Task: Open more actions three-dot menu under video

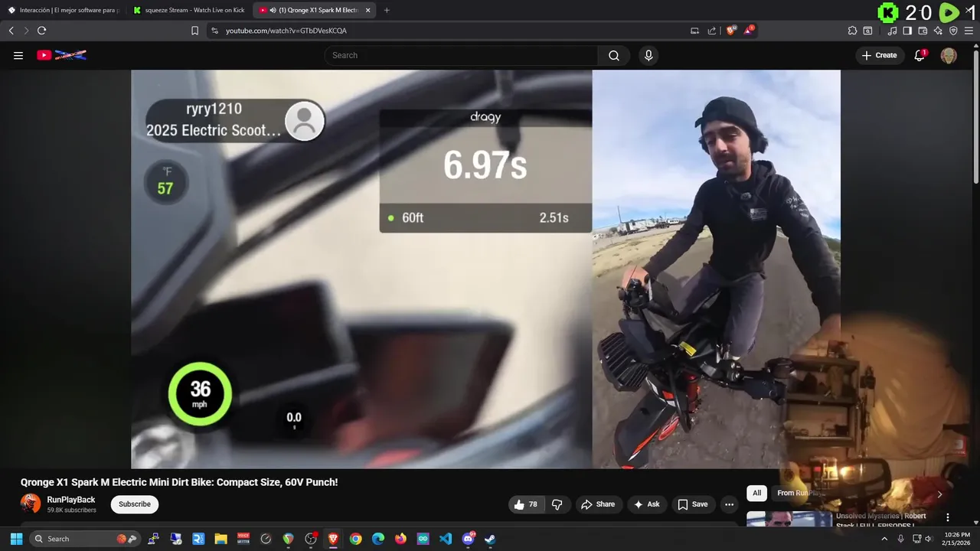Action: pyautogui.click(x=729, y=504)
